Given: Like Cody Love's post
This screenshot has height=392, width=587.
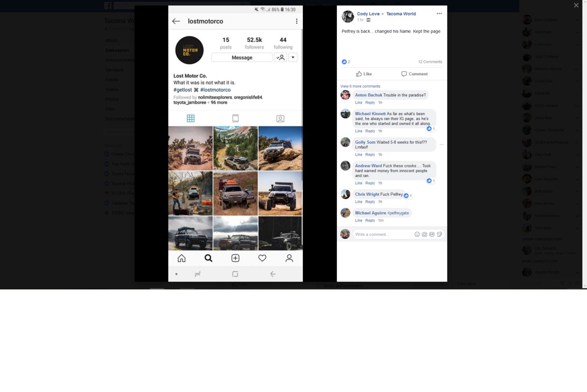Looking at the screenshot, I should tap(364, 74).
